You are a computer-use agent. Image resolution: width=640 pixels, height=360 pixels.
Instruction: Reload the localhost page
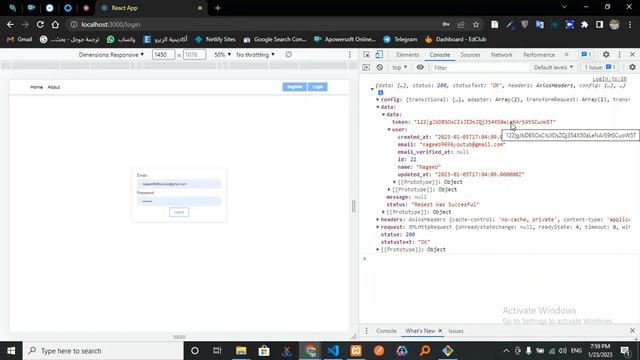40,24
